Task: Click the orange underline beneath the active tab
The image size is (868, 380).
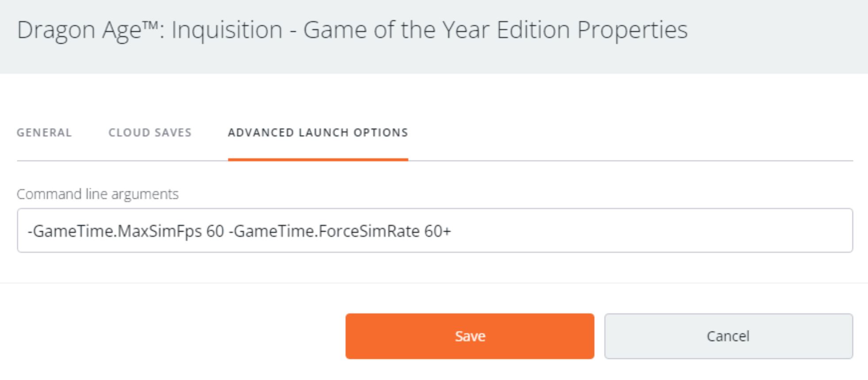Action: (318, 160)
